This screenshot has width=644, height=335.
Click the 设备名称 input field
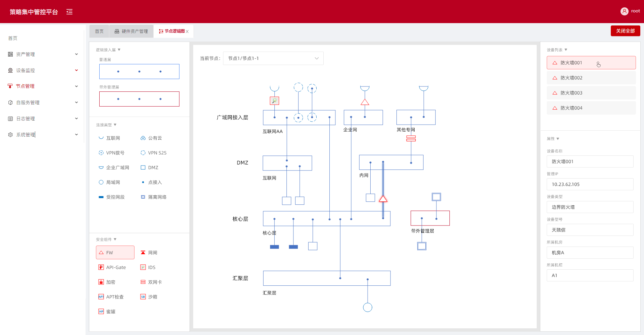point(590,161)
